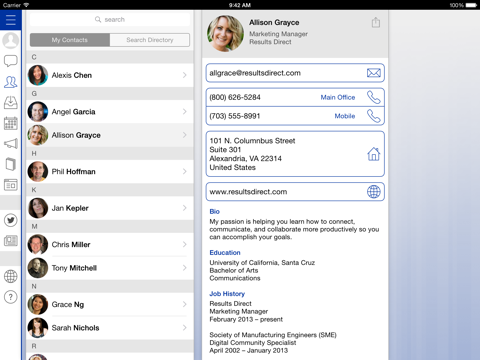Open the chat bubble messages icon
This screenshot has width=480, height=360.
pos(11,61)
